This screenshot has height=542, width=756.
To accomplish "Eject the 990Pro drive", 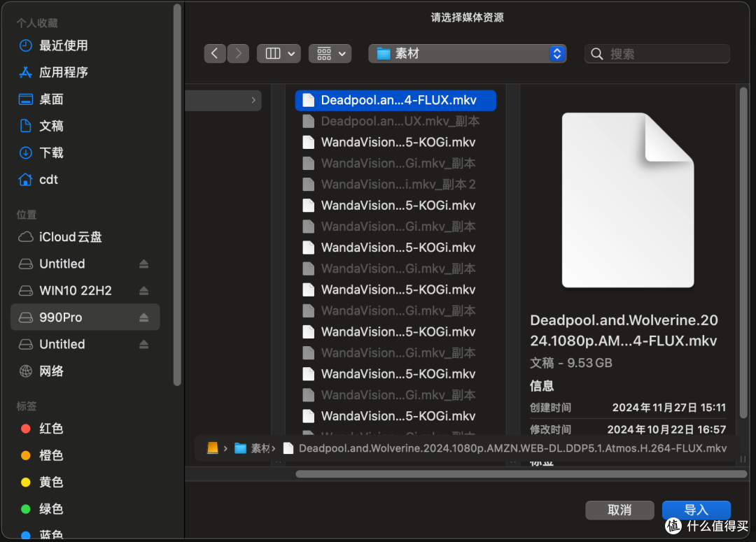I will coord(143,318).
